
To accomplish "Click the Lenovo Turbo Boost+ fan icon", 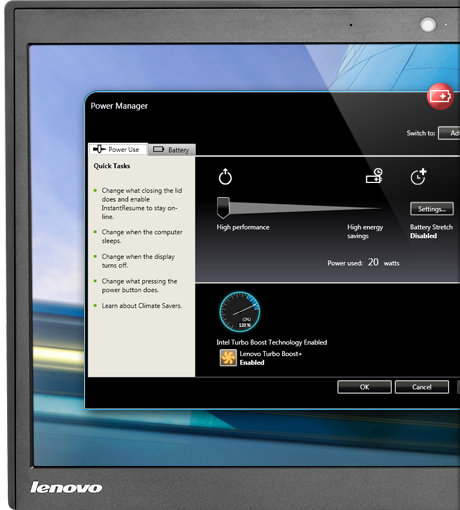I will 228,358.
